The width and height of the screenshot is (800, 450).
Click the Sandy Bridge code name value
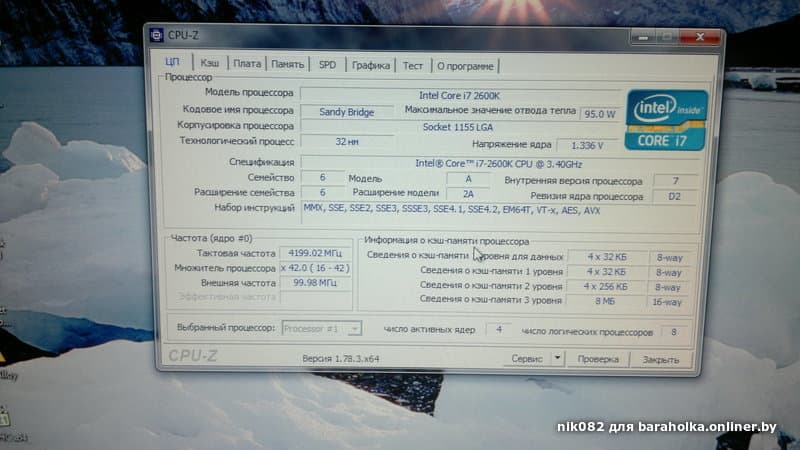(x=347, y=112)
